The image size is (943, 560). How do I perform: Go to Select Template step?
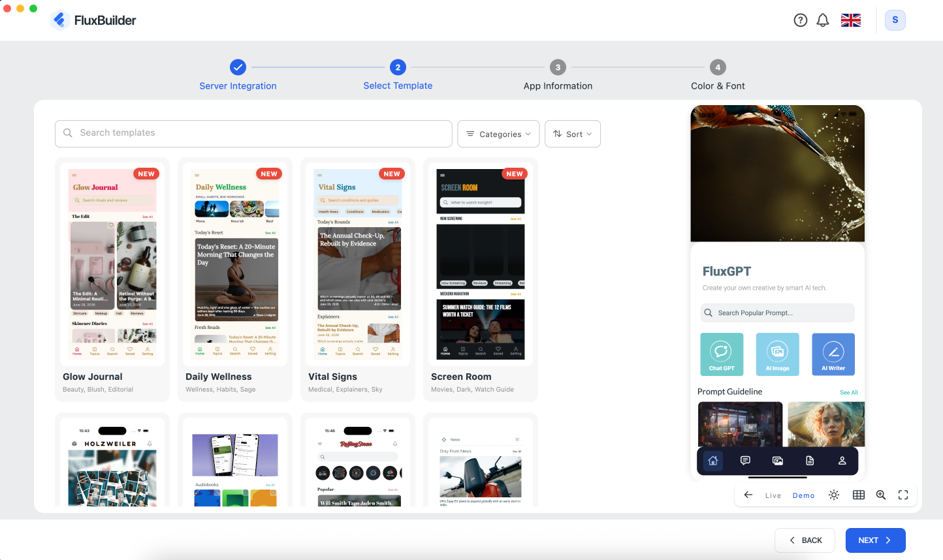pos(398,86)
